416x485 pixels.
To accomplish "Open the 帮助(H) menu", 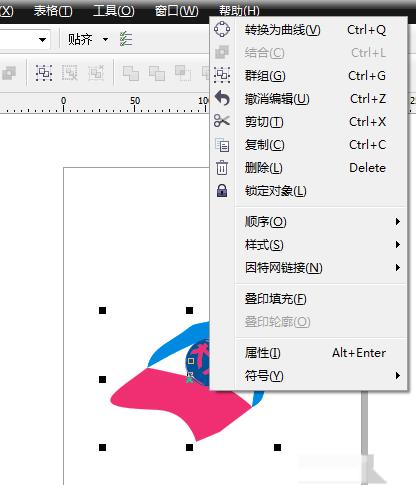I will 239,11.
